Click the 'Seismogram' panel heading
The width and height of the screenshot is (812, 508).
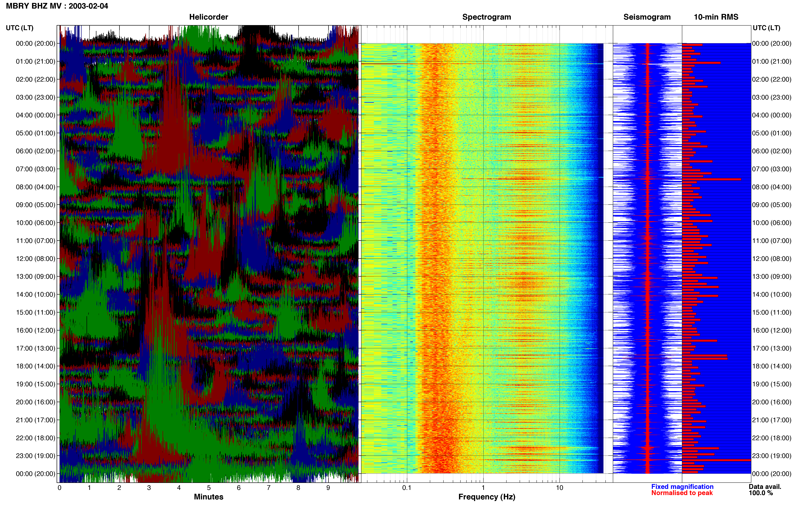647,17
